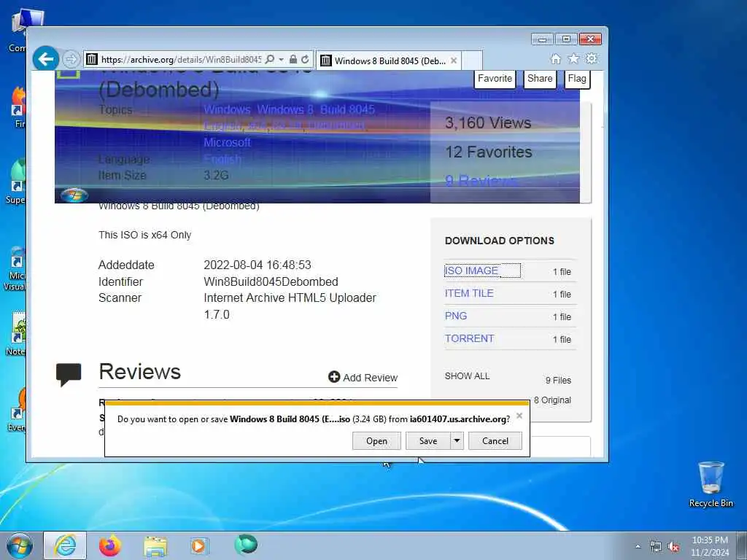
Task: Close the Windows 8 Build 8045 tab
Action: click(454, 61)
